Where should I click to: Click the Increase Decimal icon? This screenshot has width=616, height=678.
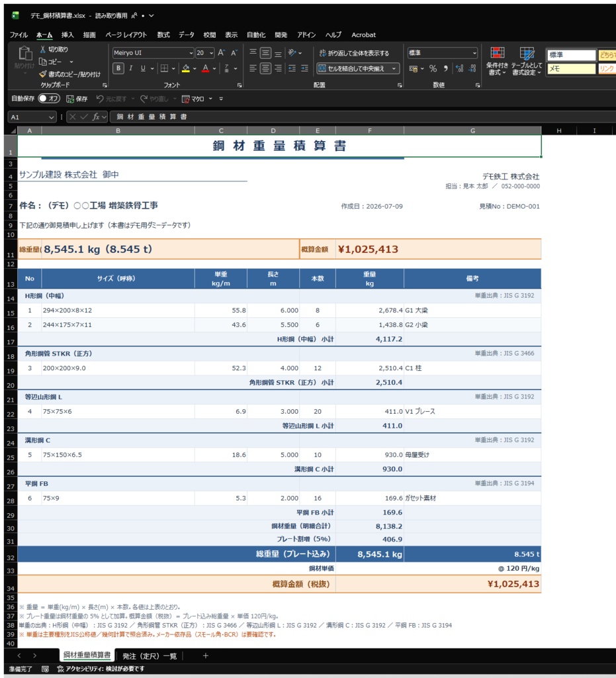click(x=460, y=68)
